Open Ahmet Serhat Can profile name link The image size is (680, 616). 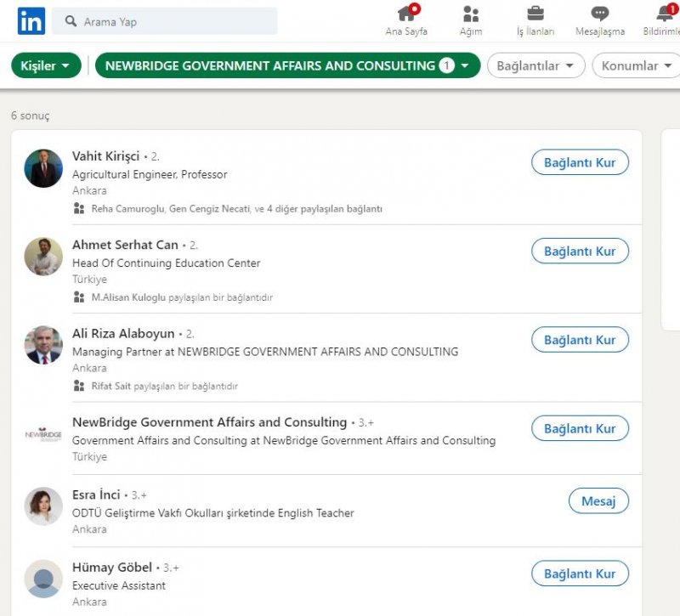(x=125, y=245)
